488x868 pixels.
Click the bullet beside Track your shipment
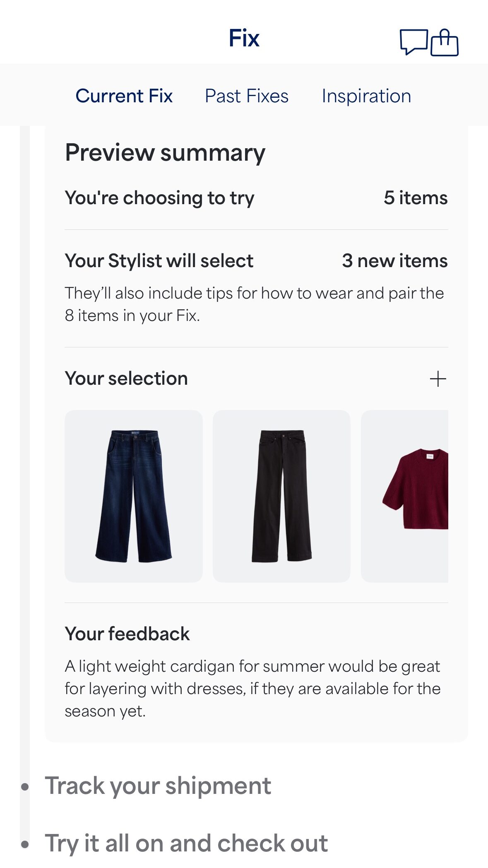[25, 786]
